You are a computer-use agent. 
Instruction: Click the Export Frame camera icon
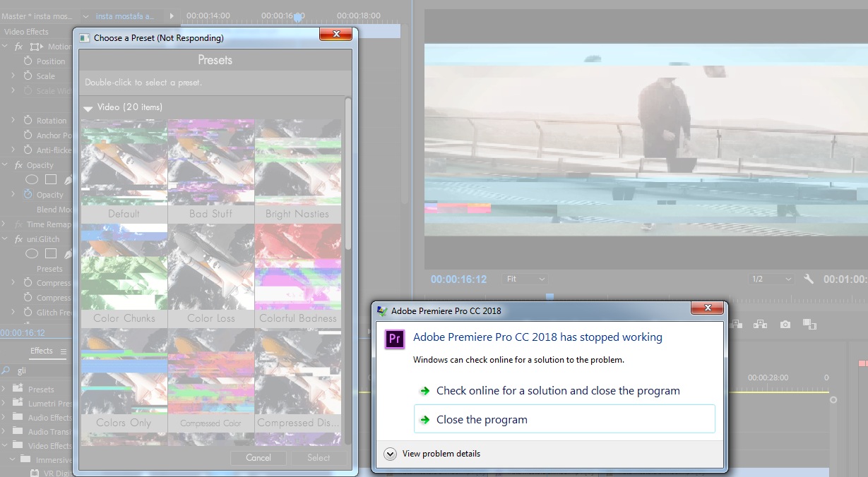(785, 325)
